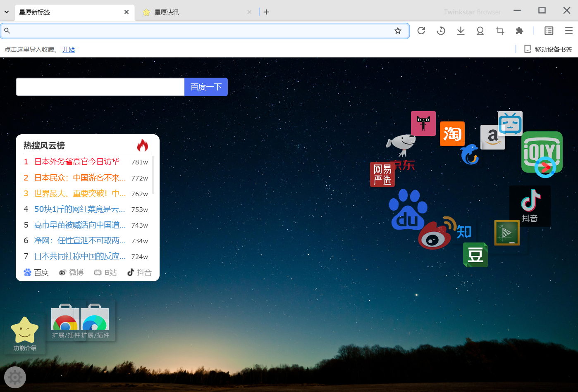Open the reading list panel icon
The height and width of the screenshot is (392, 578).
coord(549,31)
